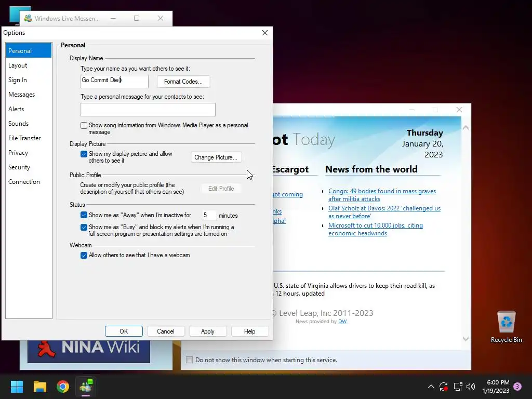Open the File Transfer category
Viewport: 532px width, 399px height.
point(29,138)
